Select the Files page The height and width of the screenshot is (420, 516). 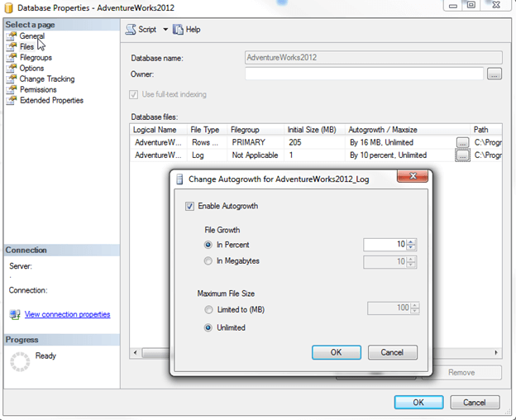pos(26,46)
